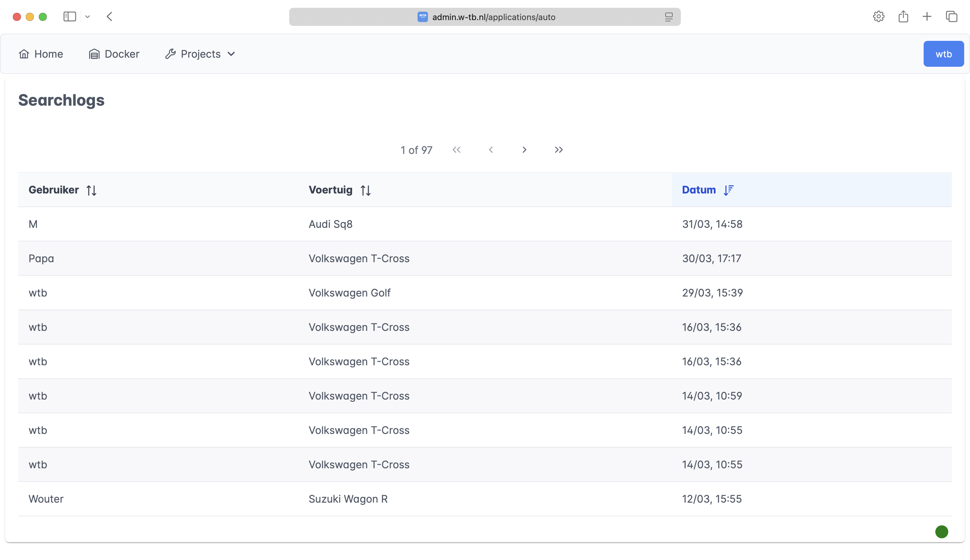This screenshot has width=970, height=560.
Task: Expand the sidebar options chevron
Action: click(x=88, y=17)
